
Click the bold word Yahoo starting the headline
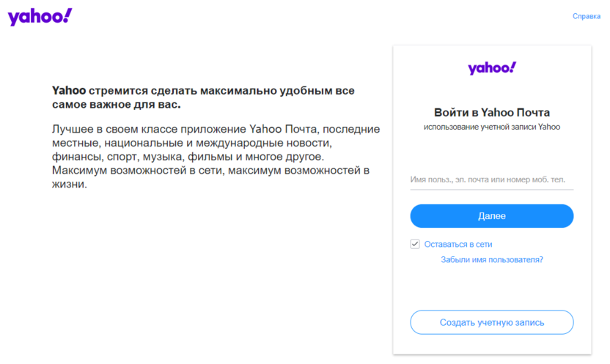69,92
